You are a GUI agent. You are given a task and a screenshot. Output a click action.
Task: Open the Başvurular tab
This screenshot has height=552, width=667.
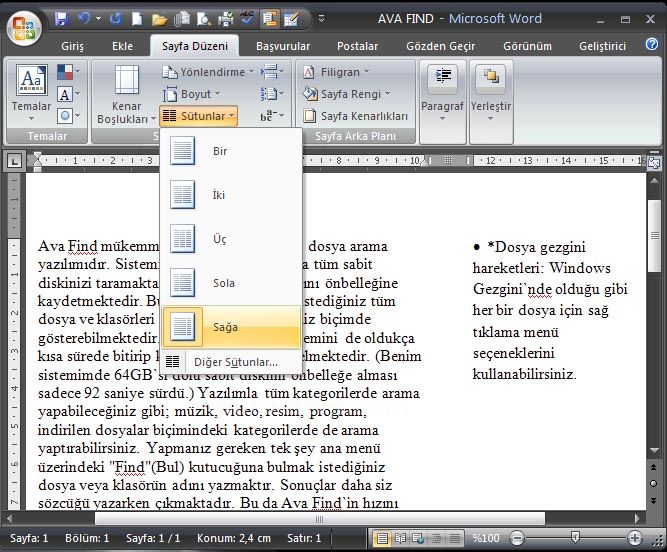(x=283, y=46)
